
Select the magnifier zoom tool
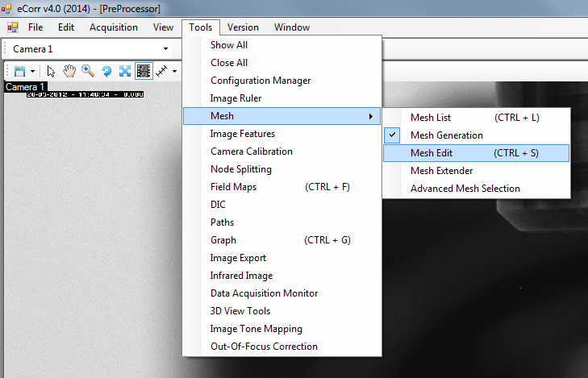88,71
